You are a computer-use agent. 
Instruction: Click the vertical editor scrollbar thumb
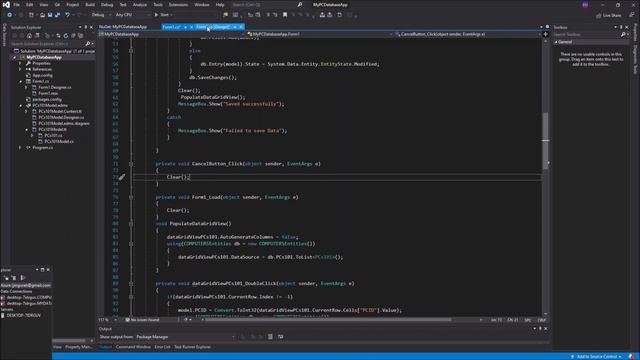click(x=545, y=141)
